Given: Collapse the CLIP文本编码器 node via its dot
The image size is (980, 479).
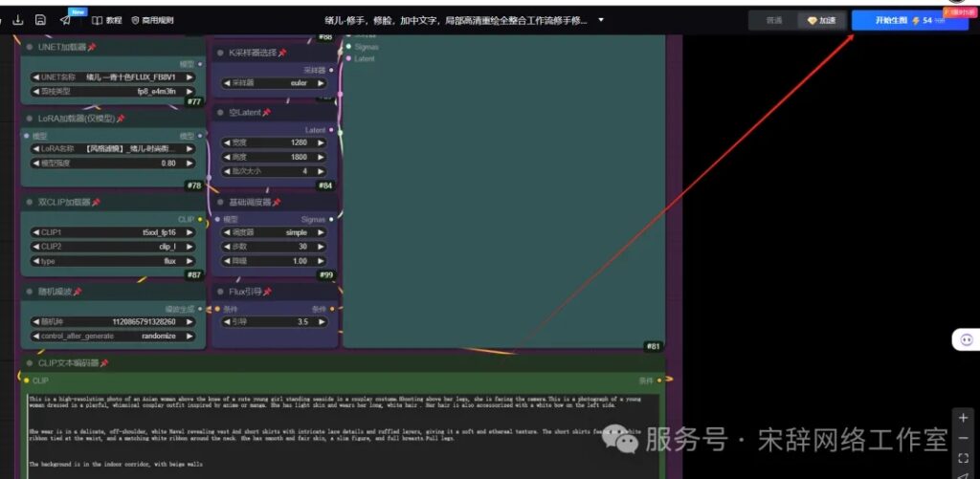Looking at the screenshot, I should pyautogui.click(x=29, y=363).
